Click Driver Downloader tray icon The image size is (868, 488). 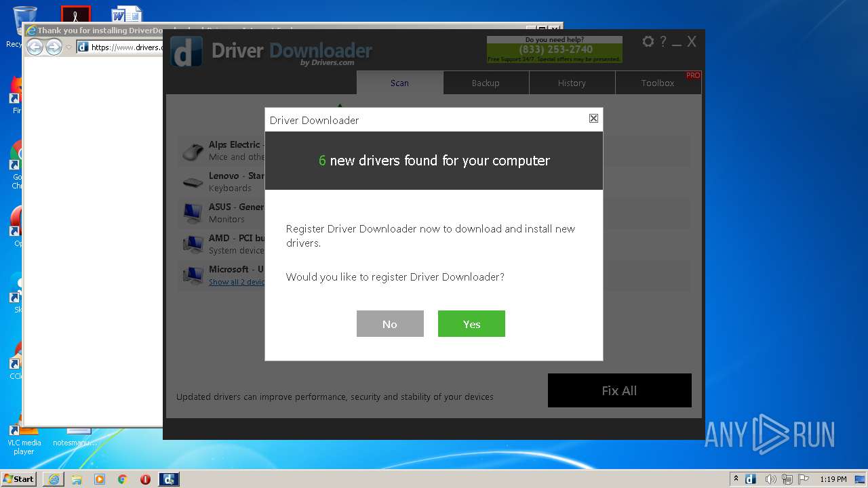pos(751,479)
